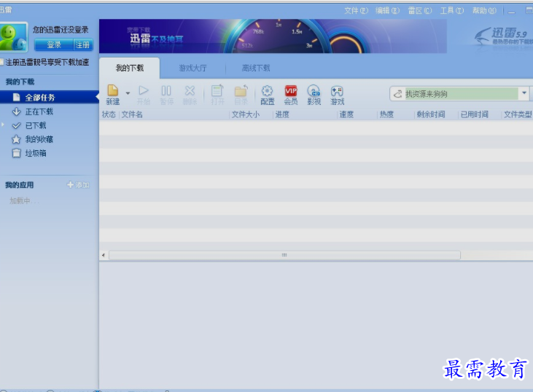Viewport: 533px width, 392px height.
Task: Switch to 离线下载 tab
Action: [256, 68]
